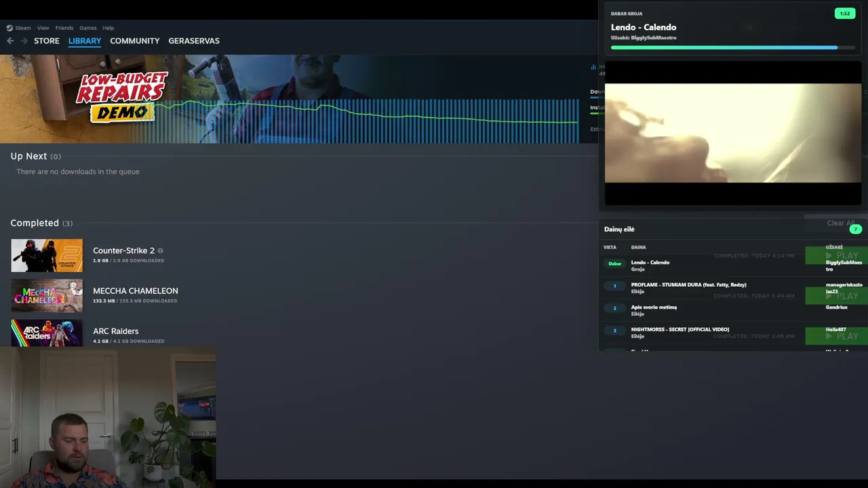The width and height of the screenshot is (868, 488).
Task: Click the "PROFLAME - STUMIAM DURA" queue row
Action: (733, 287)
